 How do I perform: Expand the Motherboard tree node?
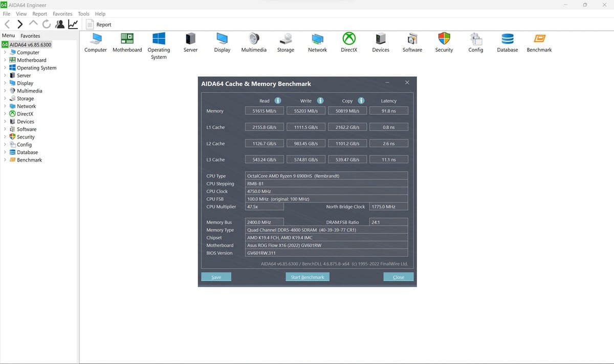[x=5, y=60]
